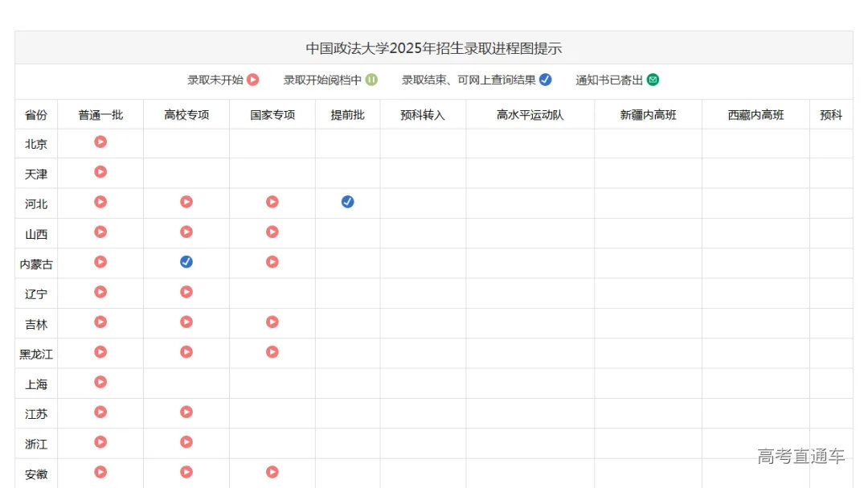Select the 普通一批 column header
The width and height of the screenshot is (868, 488).
100,115
